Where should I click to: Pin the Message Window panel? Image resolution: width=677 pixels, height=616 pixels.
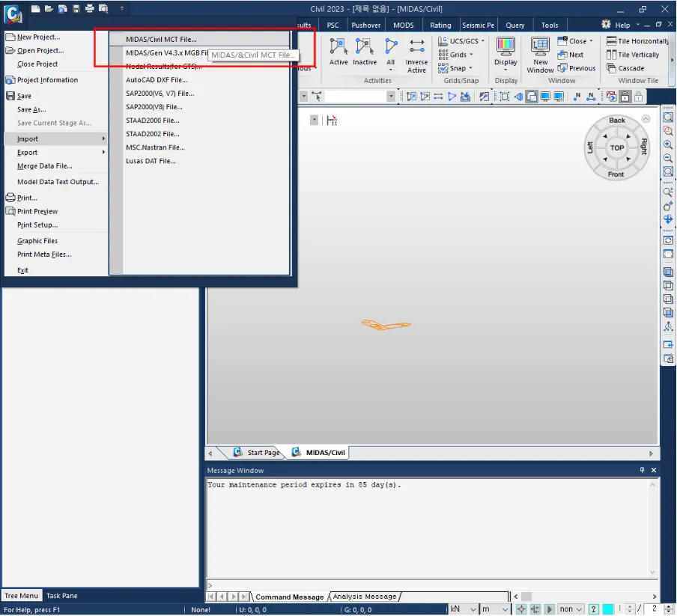coord(642,470)
